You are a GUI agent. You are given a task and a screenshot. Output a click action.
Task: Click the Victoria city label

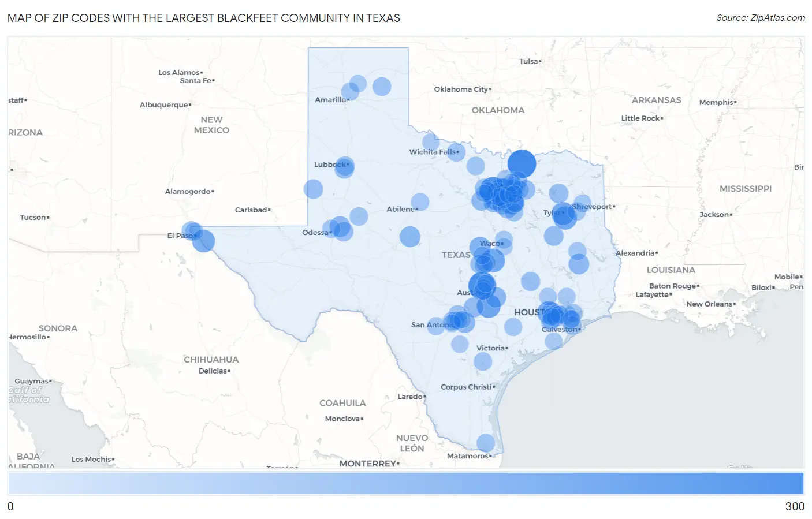pyautogui.click(x=491, y=348)
